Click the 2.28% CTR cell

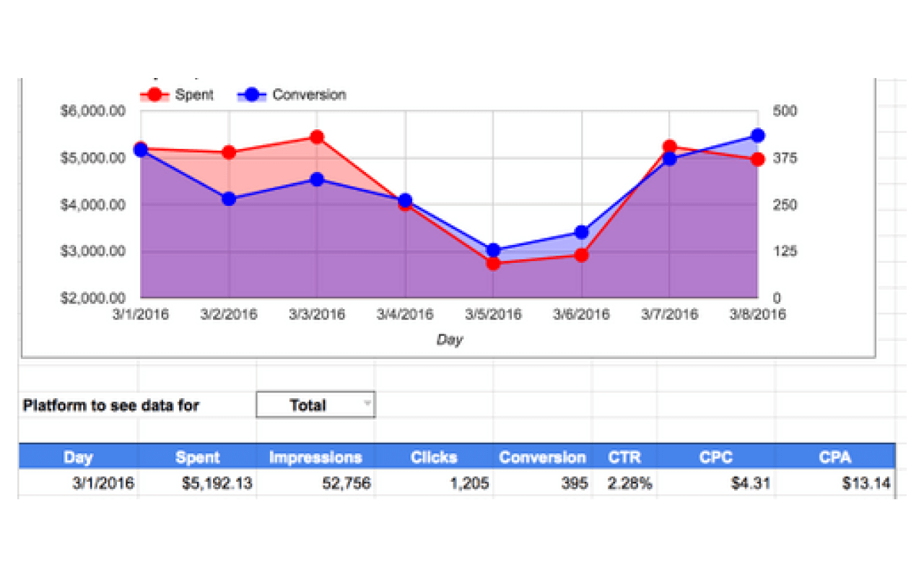coord(624,483)
